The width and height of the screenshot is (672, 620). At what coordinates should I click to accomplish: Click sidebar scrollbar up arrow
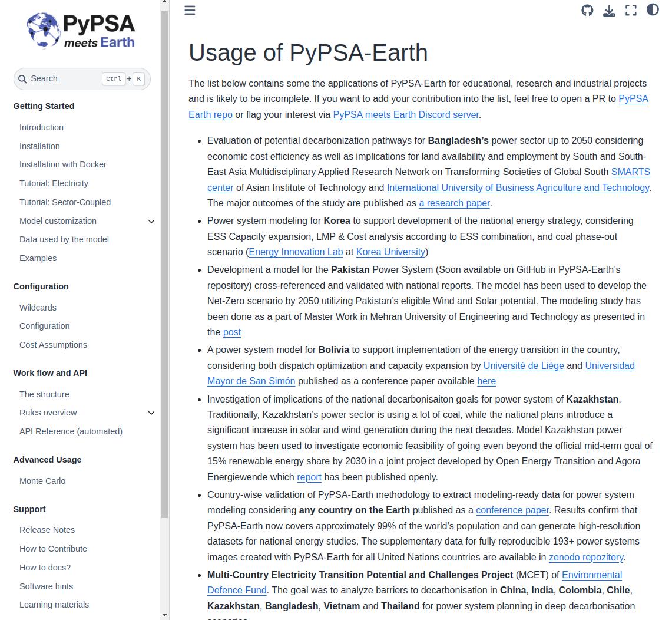[164, 2]
